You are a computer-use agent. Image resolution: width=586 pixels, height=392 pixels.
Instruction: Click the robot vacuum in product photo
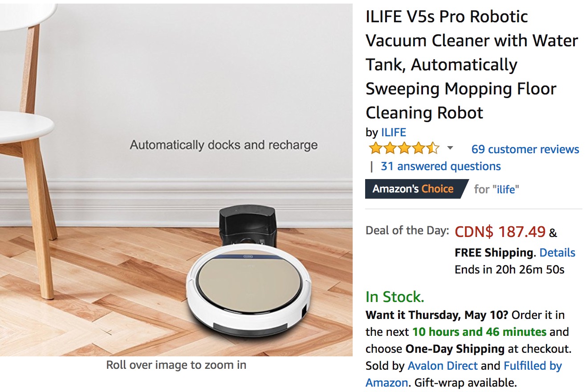(248, 293)
